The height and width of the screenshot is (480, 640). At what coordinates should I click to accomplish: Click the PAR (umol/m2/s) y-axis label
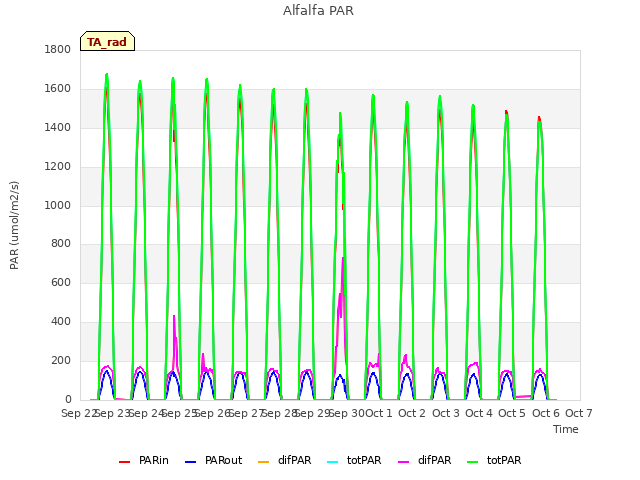tap(14, 225)
